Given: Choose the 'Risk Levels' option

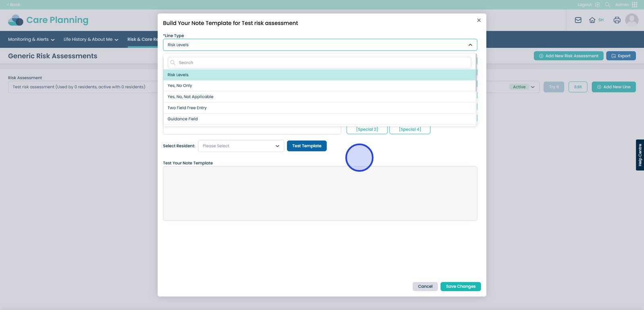Looking at the screenshot, I should coord(319,75).
